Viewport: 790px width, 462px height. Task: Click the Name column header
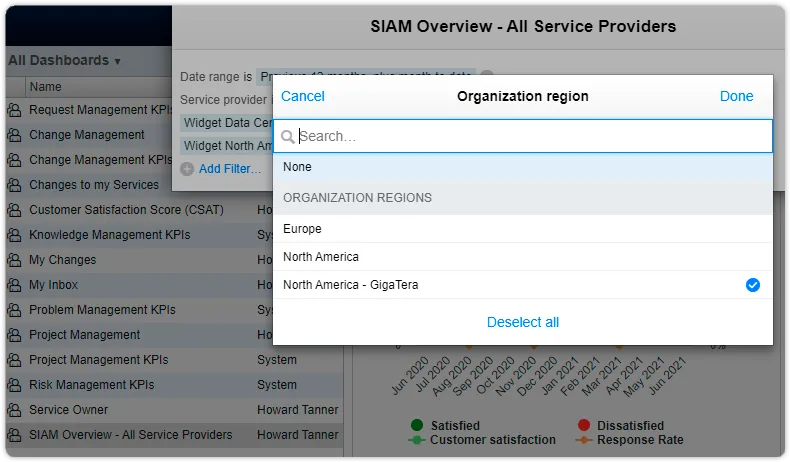click(x=45, y=87)
